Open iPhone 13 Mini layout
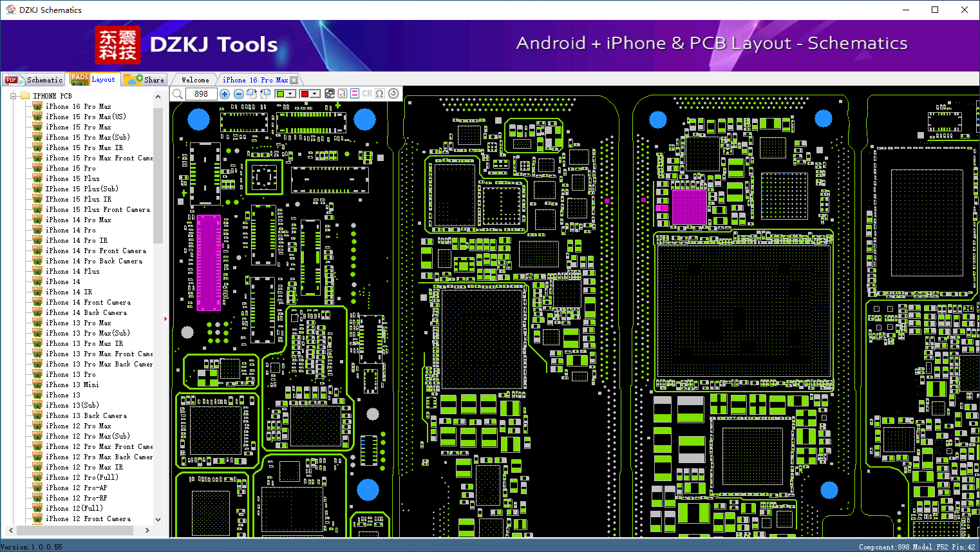 [x=72, y=385]
